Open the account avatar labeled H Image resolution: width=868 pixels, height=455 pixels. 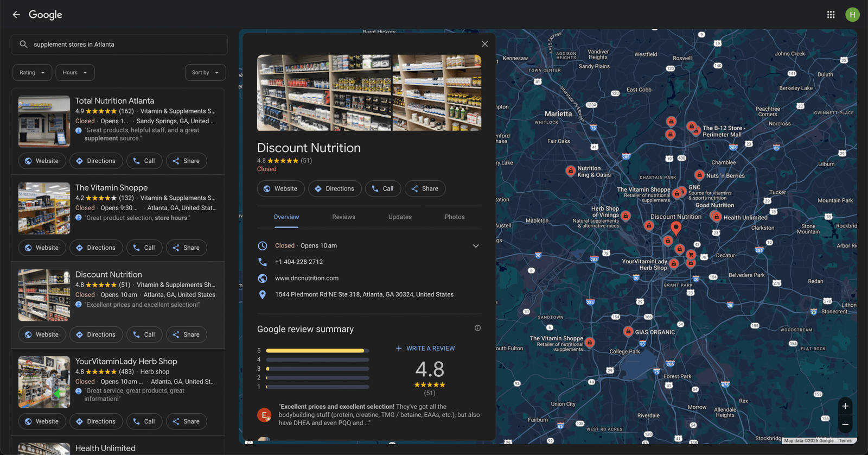pyautogui.click(x=852, y=15)
